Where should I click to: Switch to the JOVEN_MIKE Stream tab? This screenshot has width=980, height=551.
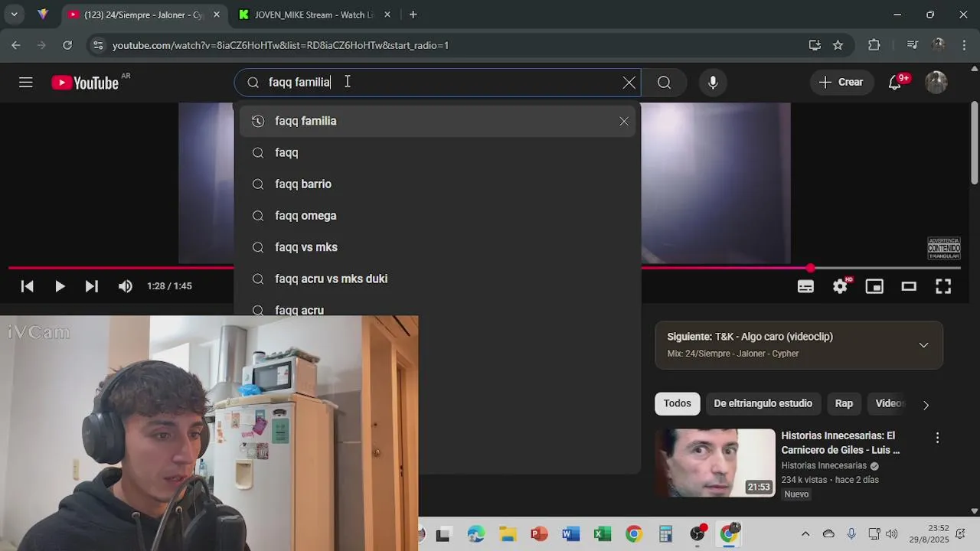coord(314,15)
